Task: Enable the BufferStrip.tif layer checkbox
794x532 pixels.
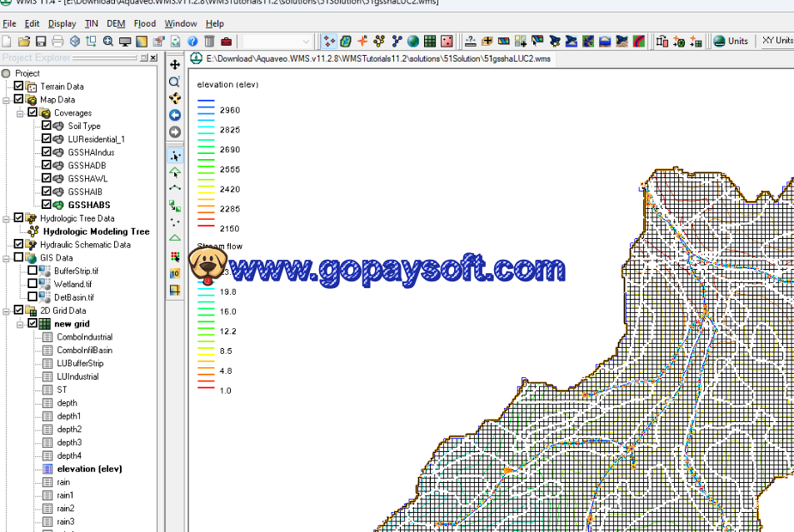Action: [32, 271]
